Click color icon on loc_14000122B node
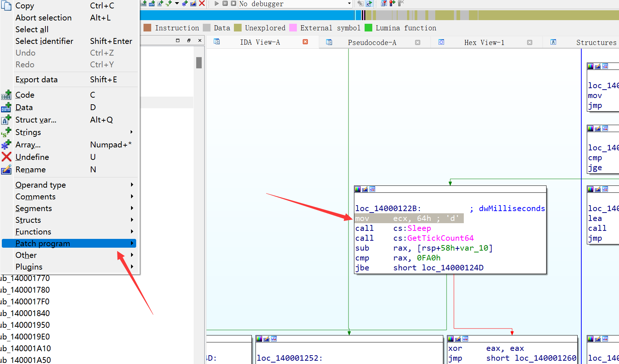 click(358, 189)
